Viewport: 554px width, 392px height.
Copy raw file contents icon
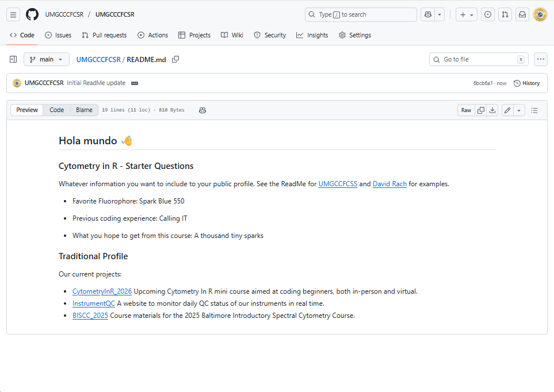pyautogui.click(x=481, y=110)
